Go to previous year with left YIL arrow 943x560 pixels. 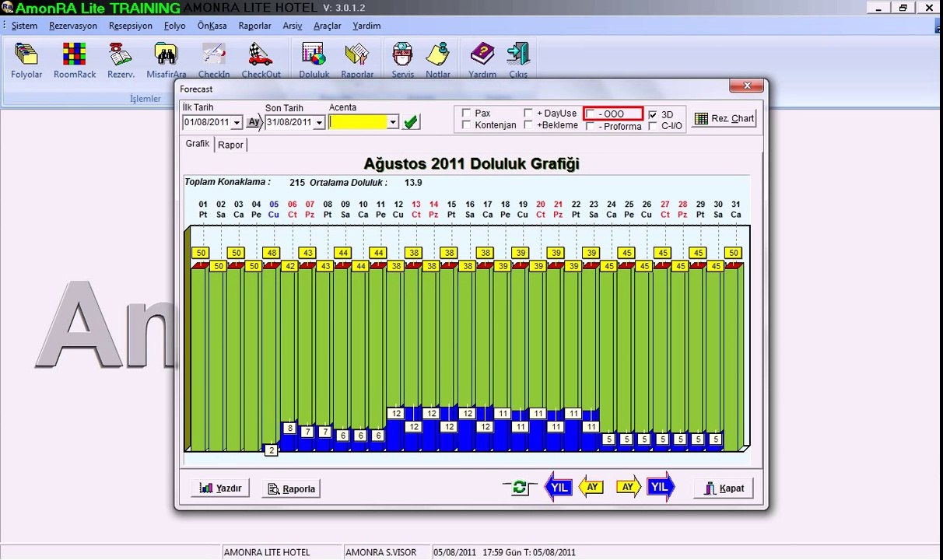[559, 488]
